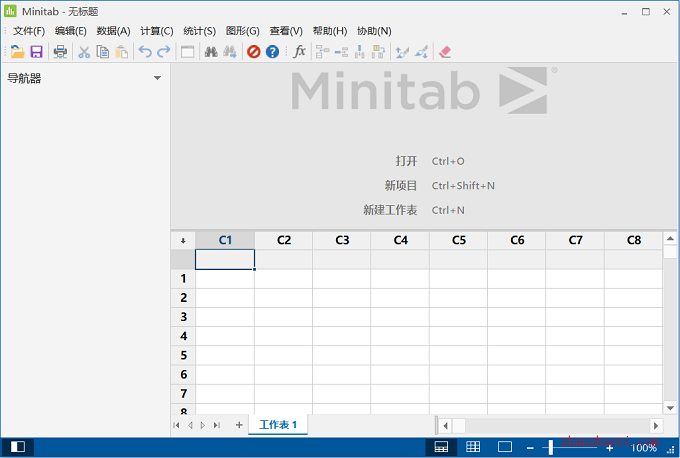This screenshot has width=680, height=458.
Task: Open the 图形(G) menu
Action: 242,31
